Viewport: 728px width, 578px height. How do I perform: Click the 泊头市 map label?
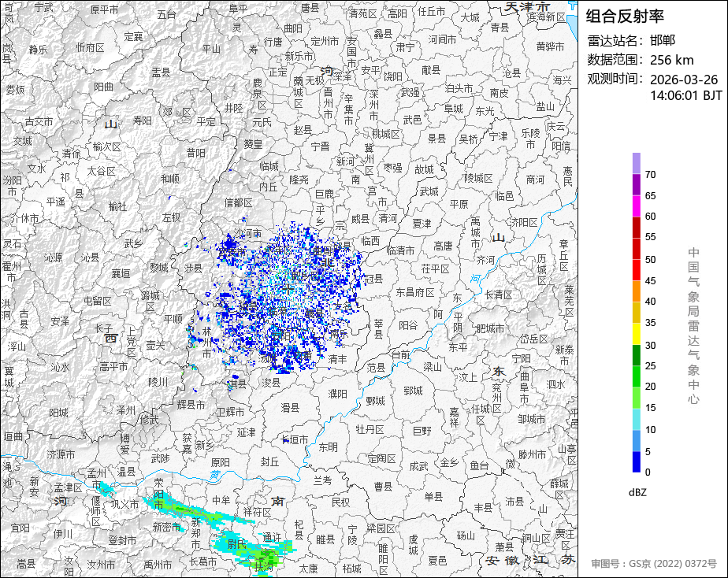coord(459,88)
